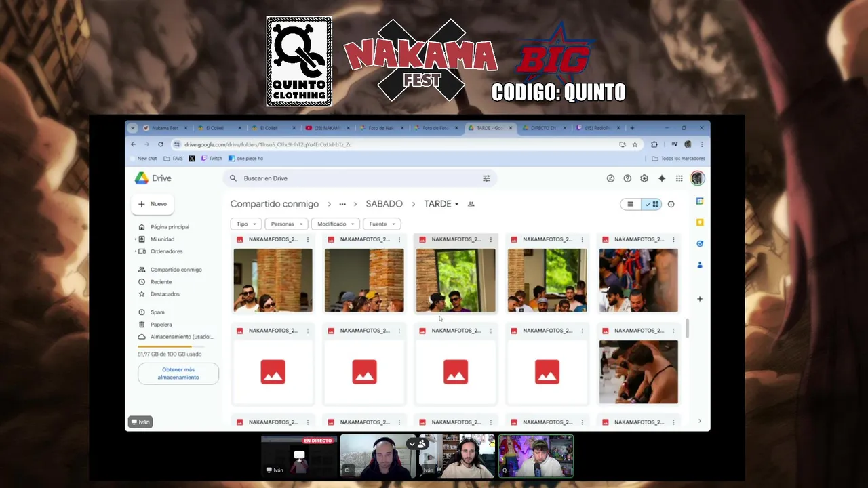The width and height of the screenshot is (868, 488).
Task: Open Reciente in Drive sidebar
Action: (x=161, y=282)
